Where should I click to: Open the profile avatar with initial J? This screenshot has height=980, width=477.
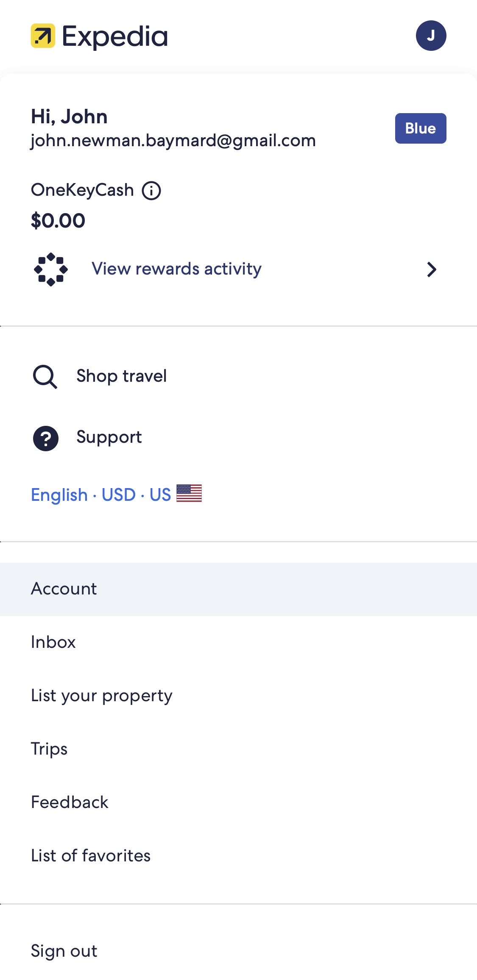[431, 36]
